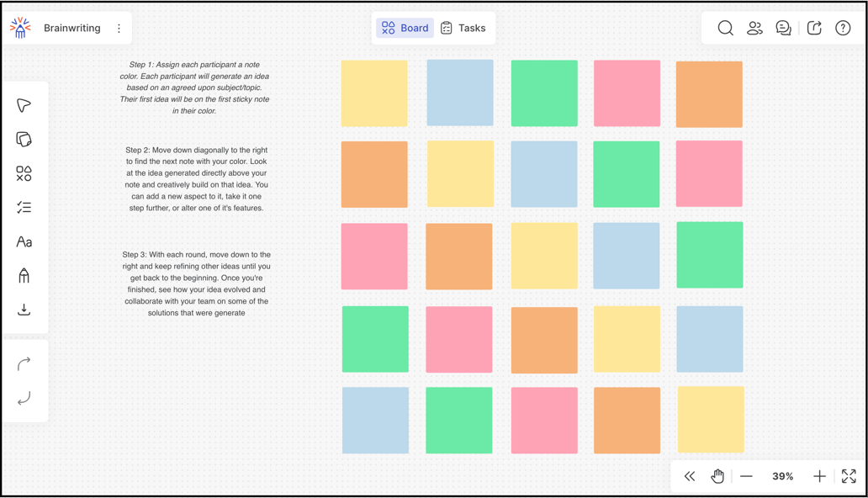Click the zoom out minus button
This screenshot has height=498, width=868.
tap(746, 476)
